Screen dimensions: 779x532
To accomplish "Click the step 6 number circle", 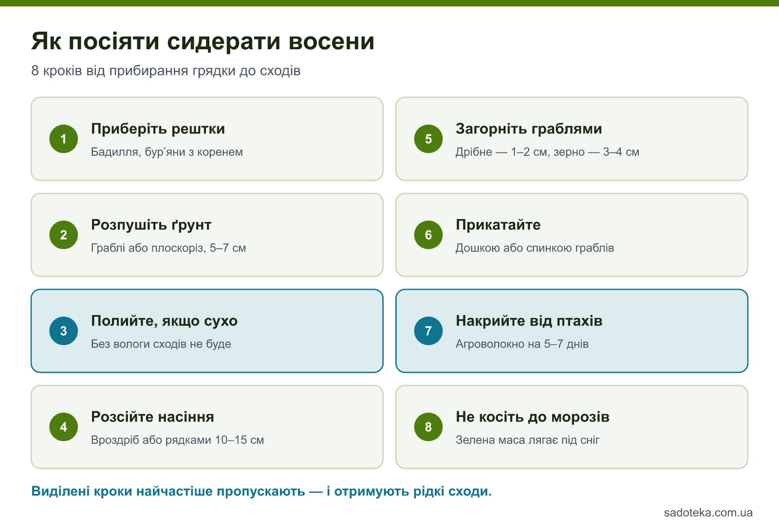I will [428, 235].
